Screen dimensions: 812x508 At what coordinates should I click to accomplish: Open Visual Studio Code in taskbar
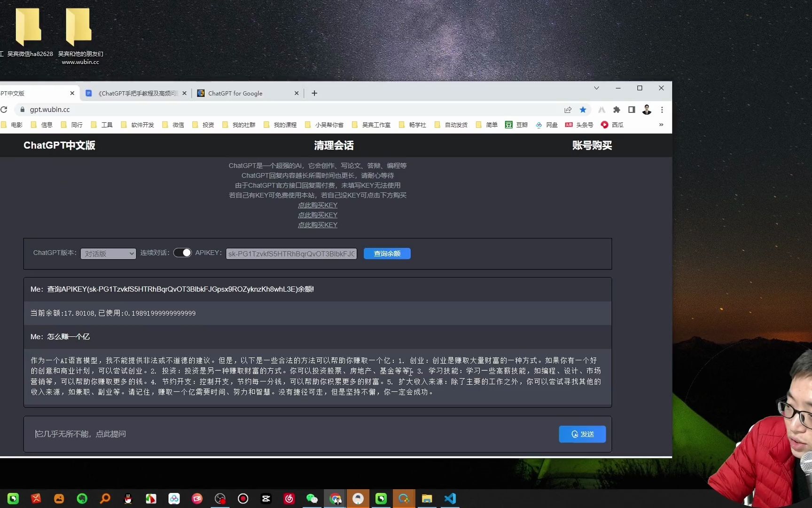[450, 499]
